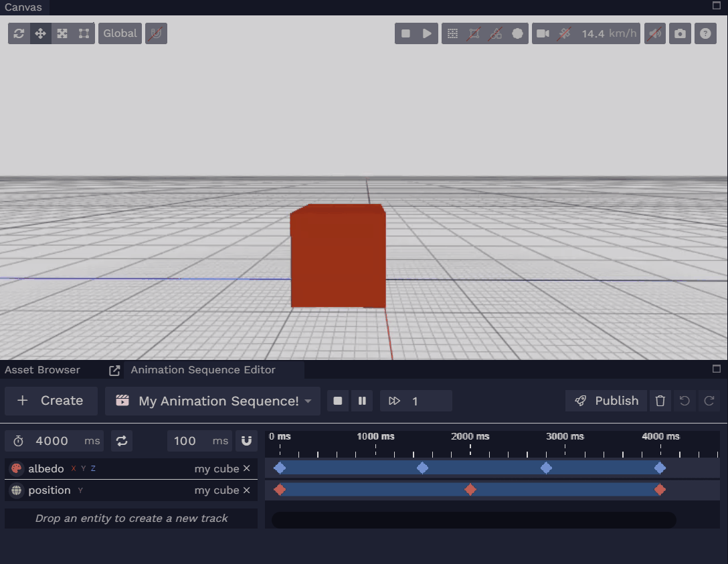Select the position keyframe at 2000 ms
Screen dimensions: 728x564
tap(470, 490)
